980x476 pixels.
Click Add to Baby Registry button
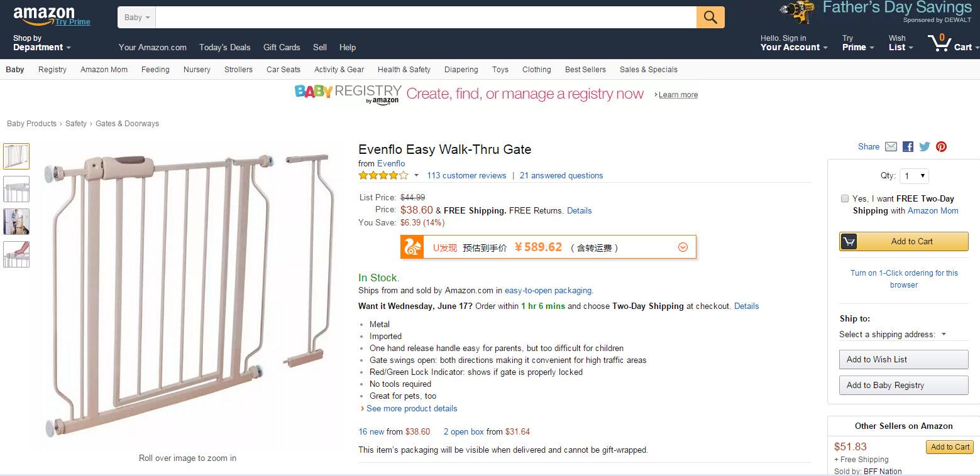coord(903,385)
